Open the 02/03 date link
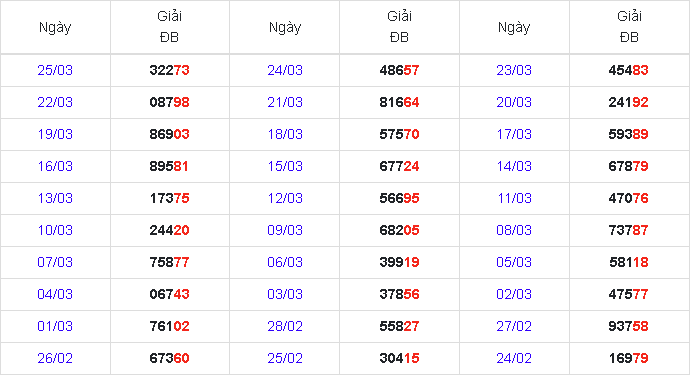690x375 pixels. pyautogui.click(x=514, y=294)
